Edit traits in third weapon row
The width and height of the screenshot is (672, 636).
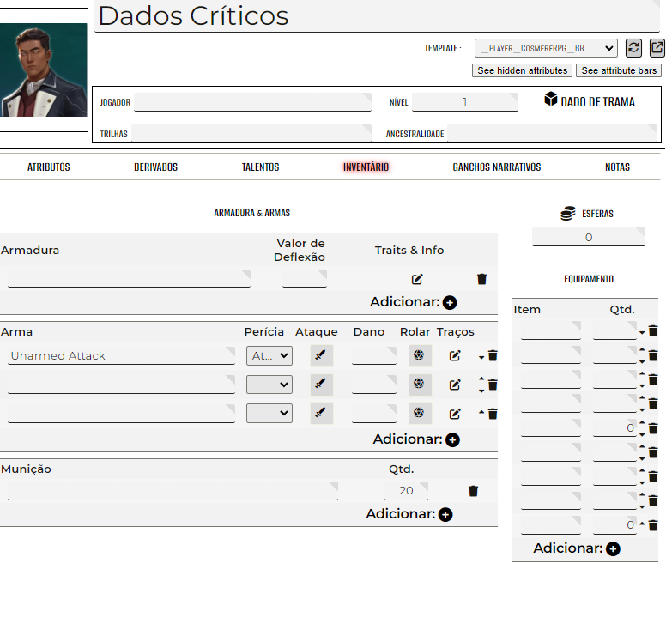click(x=455, y=414)
